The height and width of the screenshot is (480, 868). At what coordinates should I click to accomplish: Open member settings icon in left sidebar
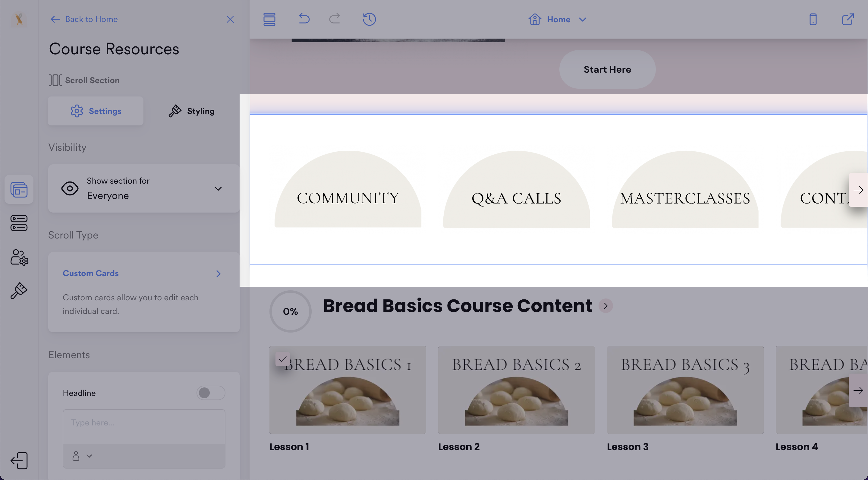19,257
